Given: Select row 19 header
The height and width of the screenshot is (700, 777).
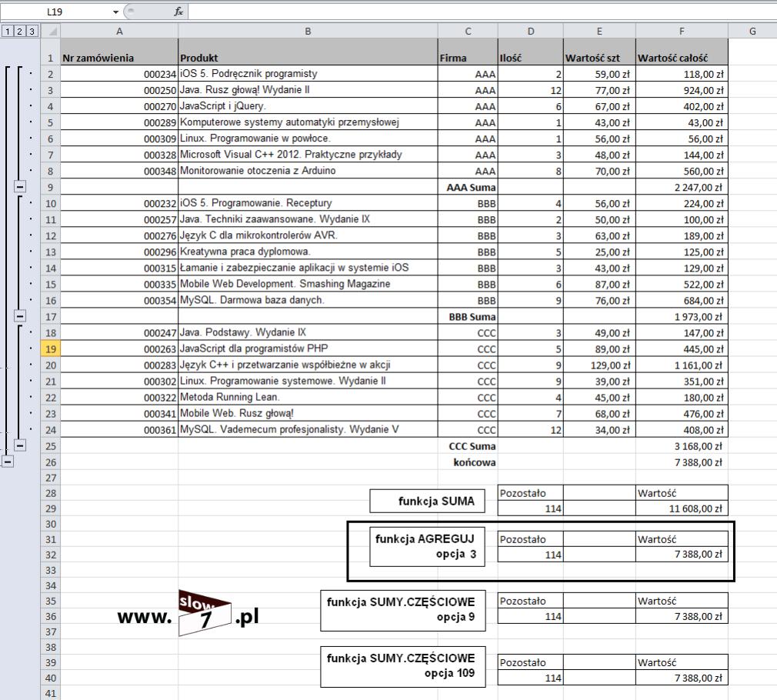Looking at the screenshot, I should pyautogui.click(x=51, y=348).
